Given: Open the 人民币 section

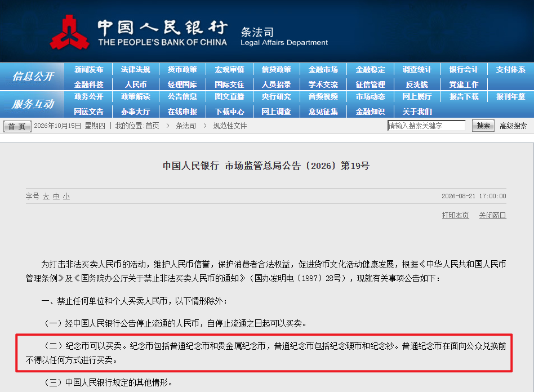Looking at the screenshot, I should click(136, 84).
